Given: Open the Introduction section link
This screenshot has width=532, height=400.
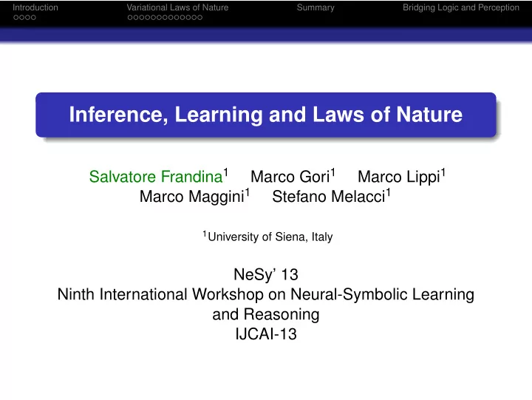Looking at the screenshot, I should pos(35,7).
